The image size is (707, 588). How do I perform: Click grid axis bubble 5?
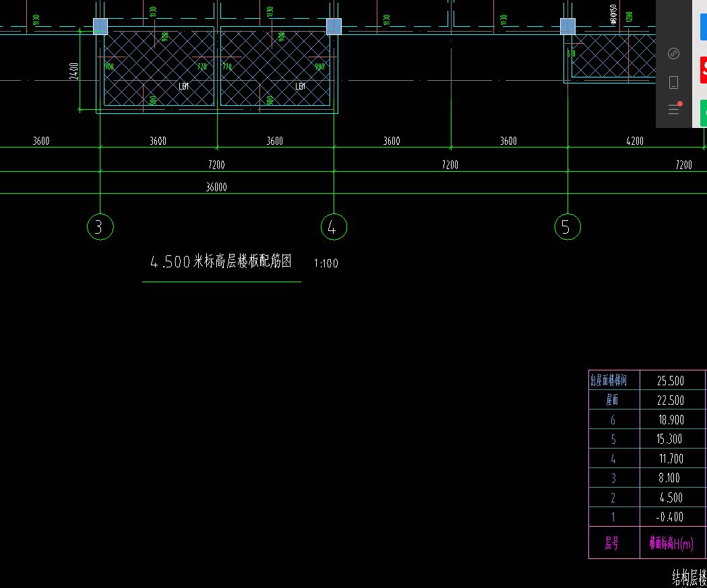(x=567, y=226)
